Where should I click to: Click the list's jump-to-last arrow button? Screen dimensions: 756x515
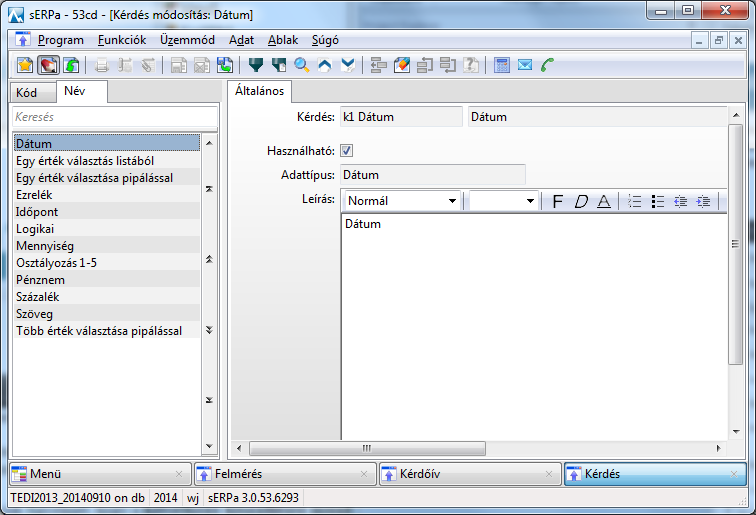tap(209, 400)
